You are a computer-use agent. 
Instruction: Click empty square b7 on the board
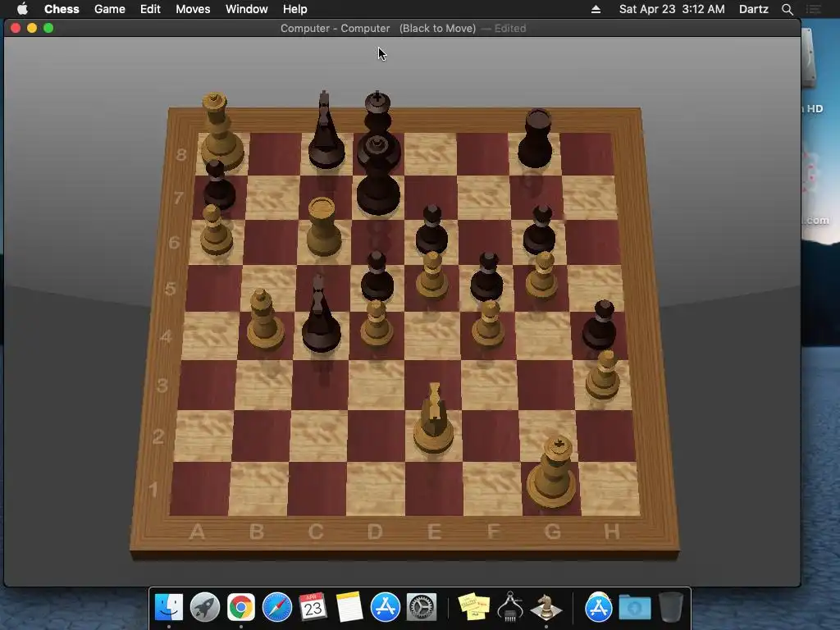point(272,197)
